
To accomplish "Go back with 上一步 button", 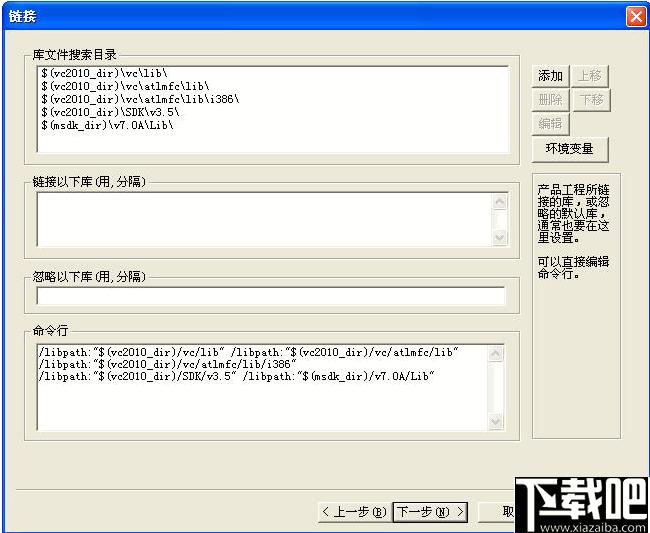I will click(x=354, y=512).
